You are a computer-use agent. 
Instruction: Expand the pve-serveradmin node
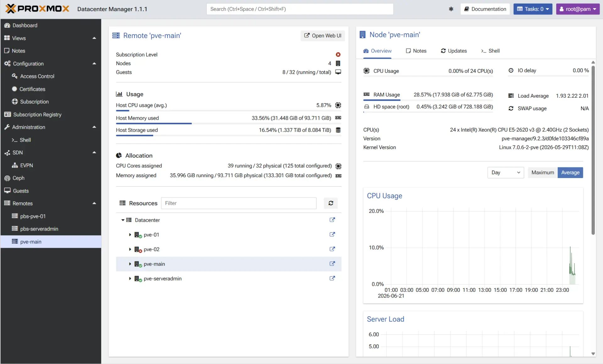130,279
